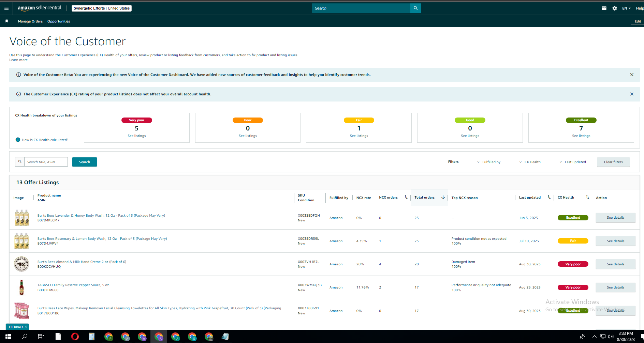The width and height of the screenshot is (644, 343).
Task: Click See details for Lavender & Honey Body Wash
Action: [x=616, y=218]
